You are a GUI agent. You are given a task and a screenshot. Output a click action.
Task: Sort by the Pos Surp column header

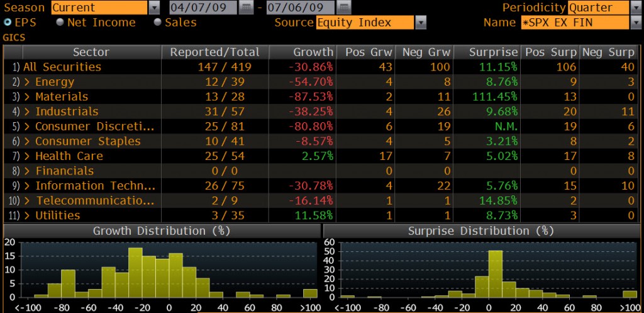tap(550, 52)
